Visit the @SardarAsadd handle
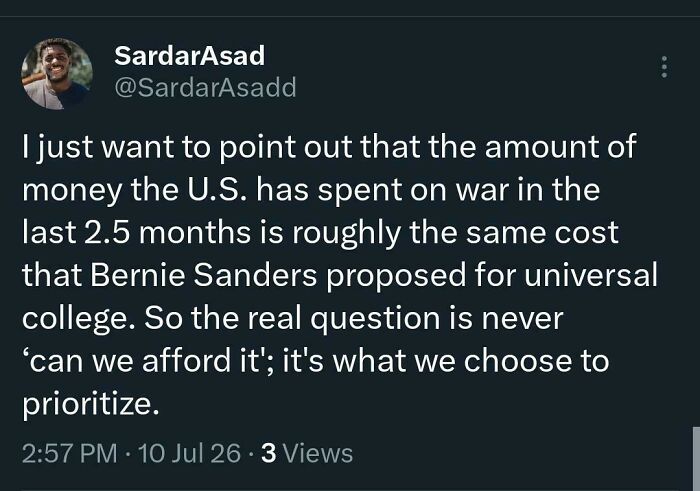The image size is (700, 491). (205, 87)
